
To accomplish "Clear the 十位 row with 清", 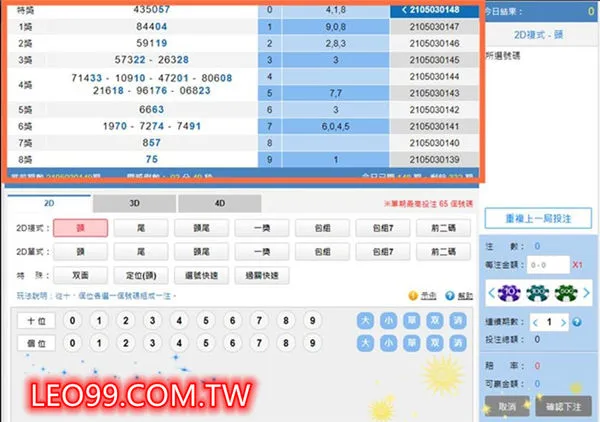I will 458,320.
